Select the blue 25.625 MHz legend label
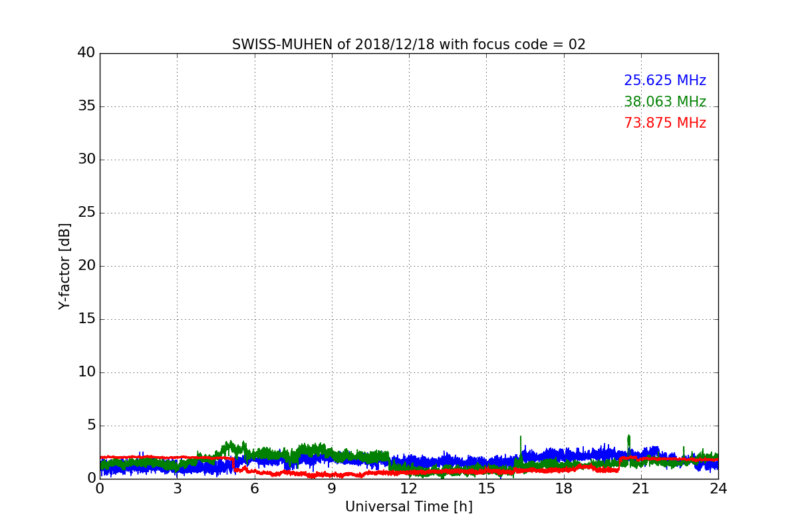Image resolution: width=798 pixels, height=532 pixels. 665,80
